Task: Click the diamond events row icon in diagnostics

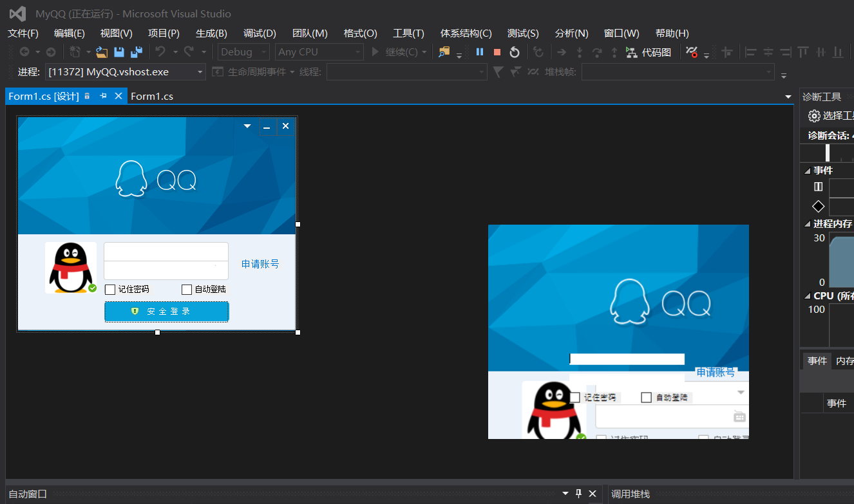Action: point(819,207)
